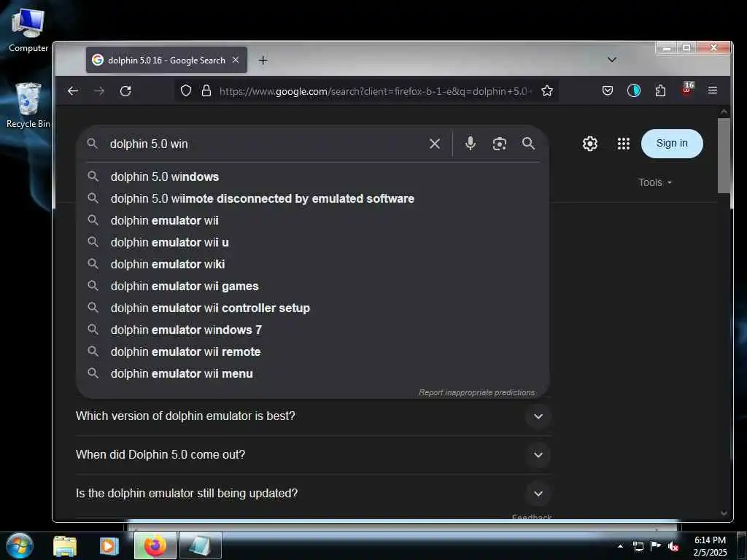
Task: Click the muted volume tray icon
Action: 673,546
